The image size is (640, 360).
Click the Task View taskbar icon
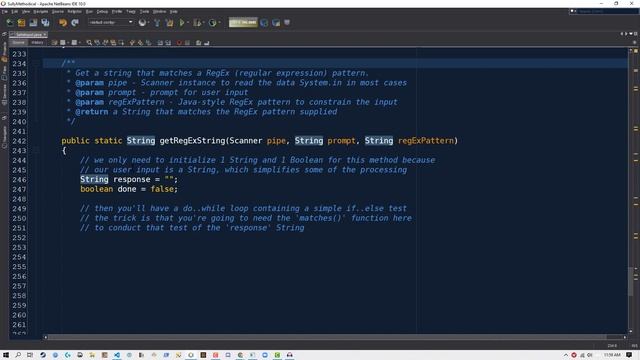30,355
